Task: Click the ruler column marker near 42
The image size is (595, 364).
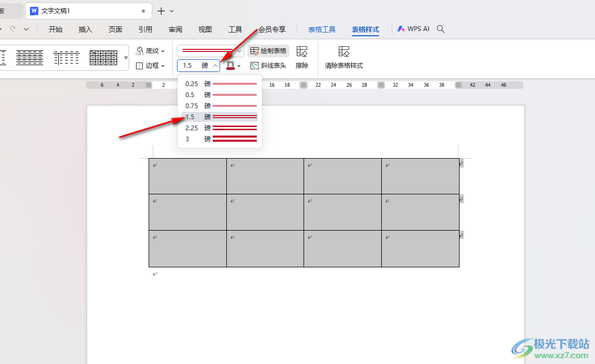Action: click(458, 85)
